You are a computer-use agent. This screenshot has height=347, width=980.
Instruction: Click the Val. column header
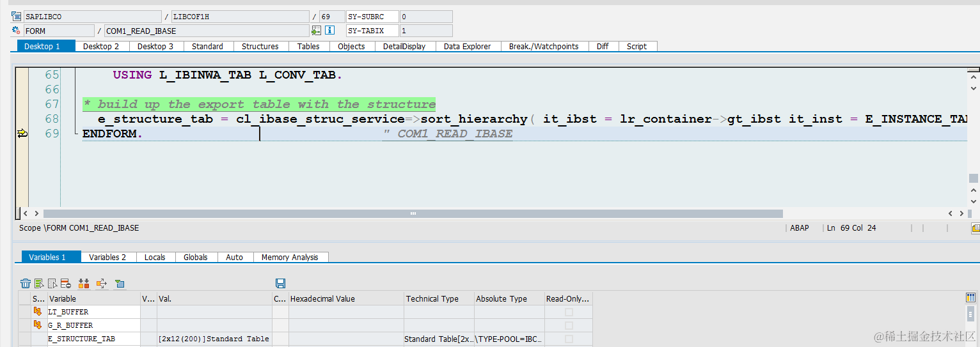214,298
